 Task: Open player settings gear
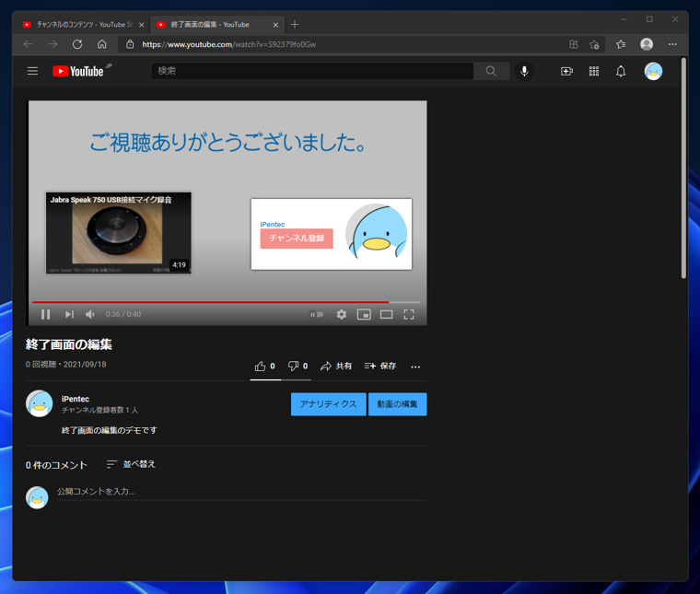[342, 314]
